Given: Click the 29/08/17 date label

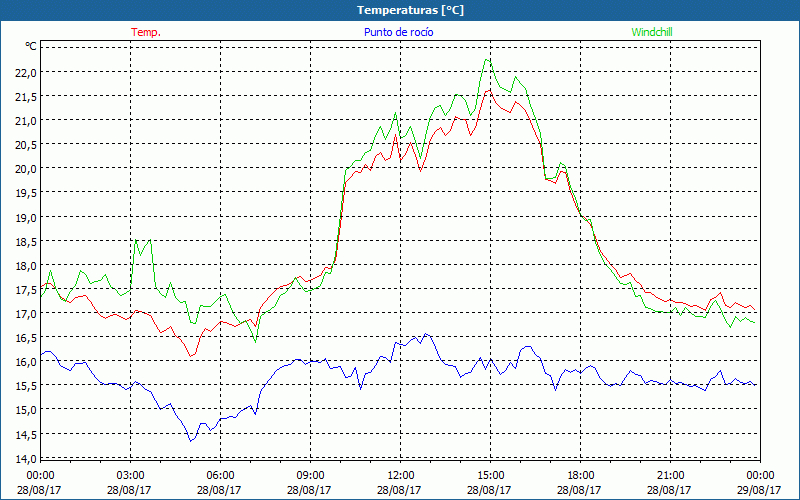Looking at the screenshot, I should tap(759, 490).
